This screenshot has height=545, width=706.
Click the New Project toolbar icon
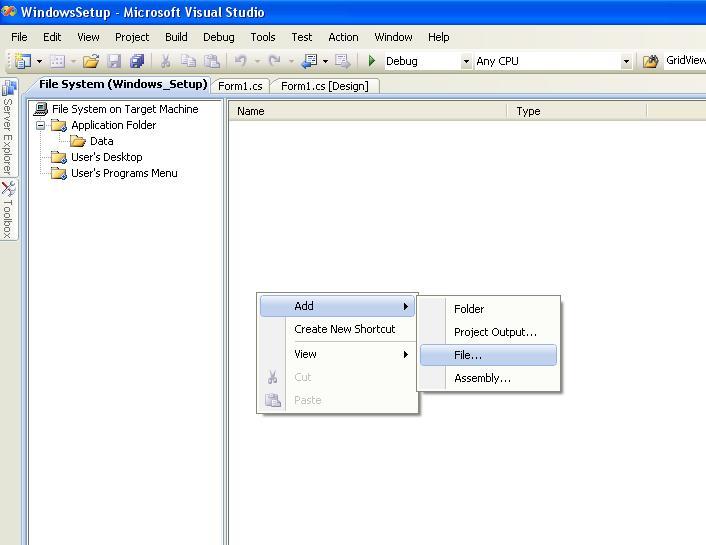tap(22, 61)
